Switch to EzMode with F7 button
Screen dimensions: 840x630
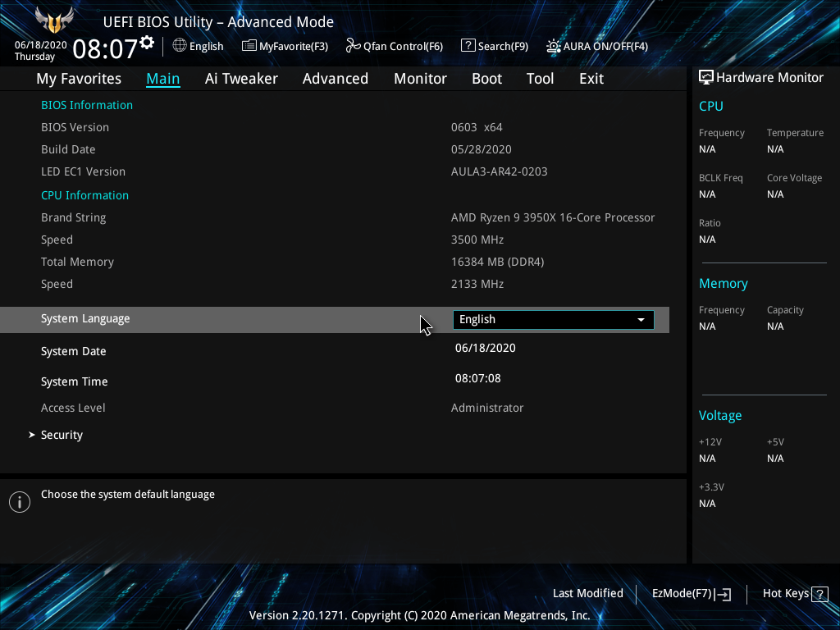click(690, 593)
